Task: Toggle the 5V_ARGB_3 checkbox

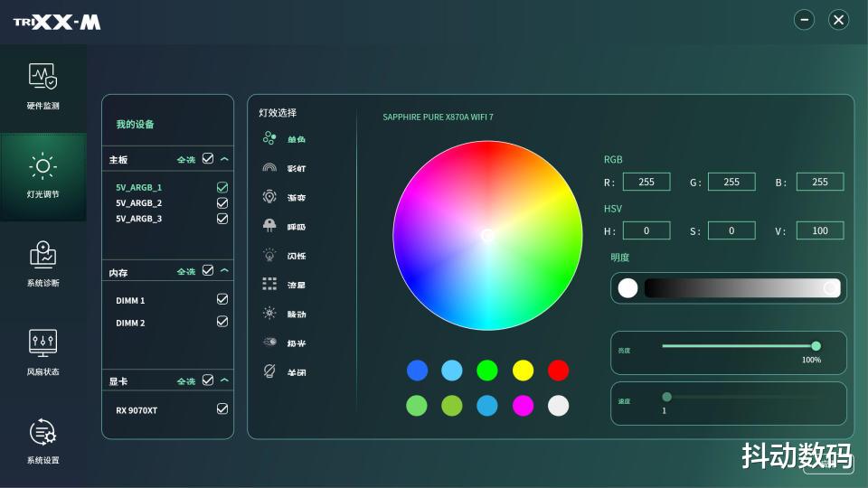Action: tap(222, 219)
